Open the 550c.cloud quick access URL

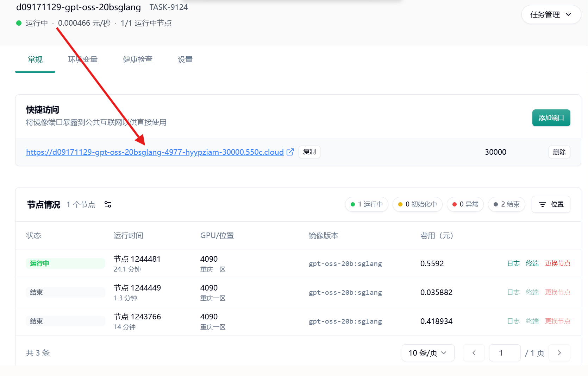pyautogui.click(x=155, y=152)
